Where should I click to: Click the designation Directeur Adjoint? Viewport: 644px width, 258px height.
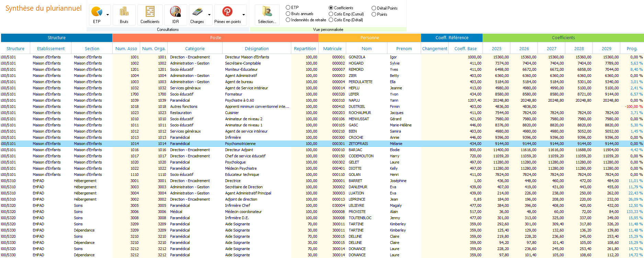(x=239, y=150)
